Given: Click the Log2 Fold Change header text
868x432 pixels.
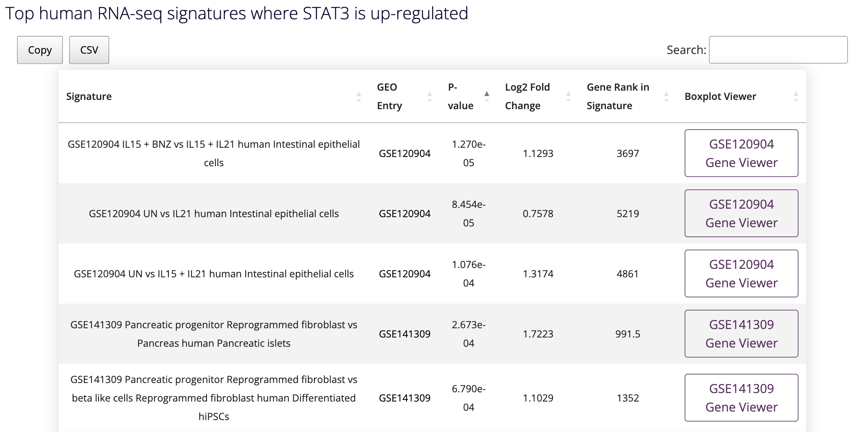Looking at the screenshot, I should click(527, 96).
